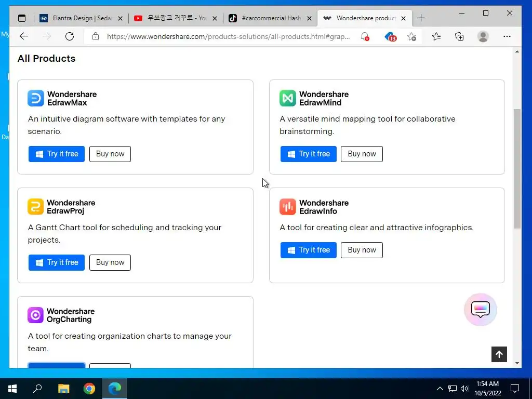This screenshot has height=399, width=532.
Task: Open taskbar search magnifier
Action: click(37, 389)
